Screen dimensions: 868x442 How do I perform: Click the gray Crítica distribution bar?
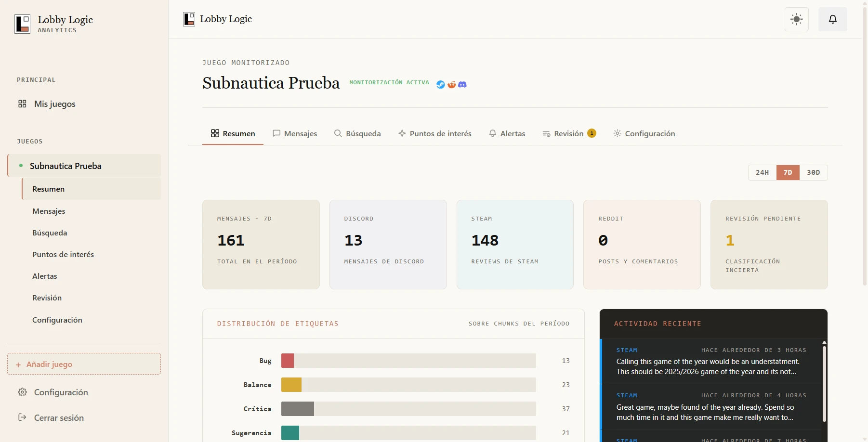(x=298, y=409)
